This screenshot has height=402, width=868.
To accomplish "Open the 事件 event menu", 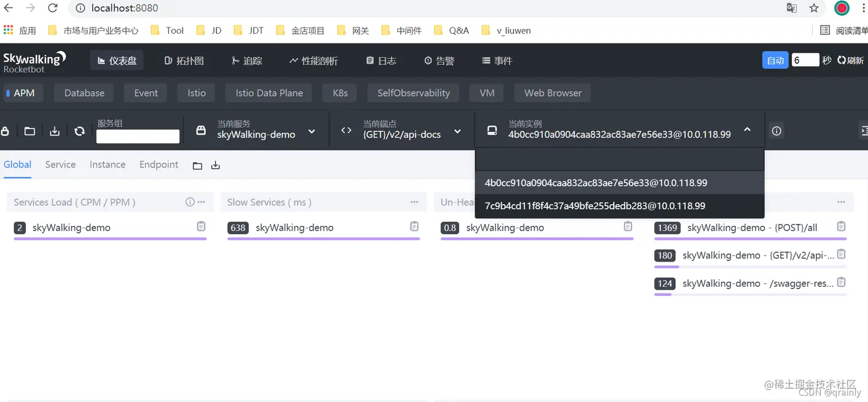I will pos(497,60).
